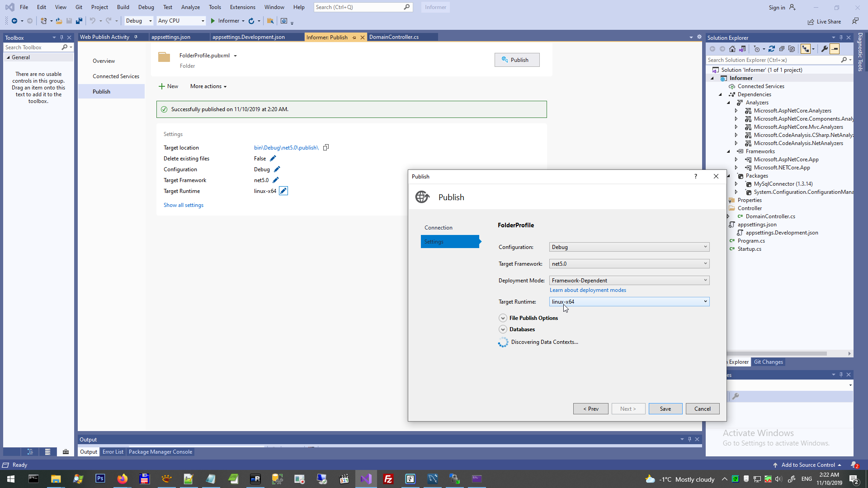Image resolution: width=868 pixels, height=488 pixels.
Task: Open the Extensions menu
Action: coord(242,7)
